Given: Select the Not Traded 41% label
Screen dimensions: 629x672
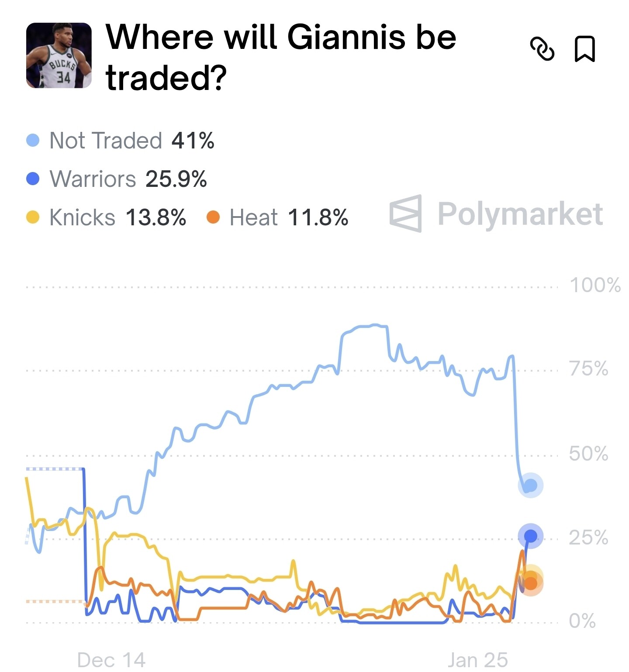Looking at the screenshot, I should point(131,141).
